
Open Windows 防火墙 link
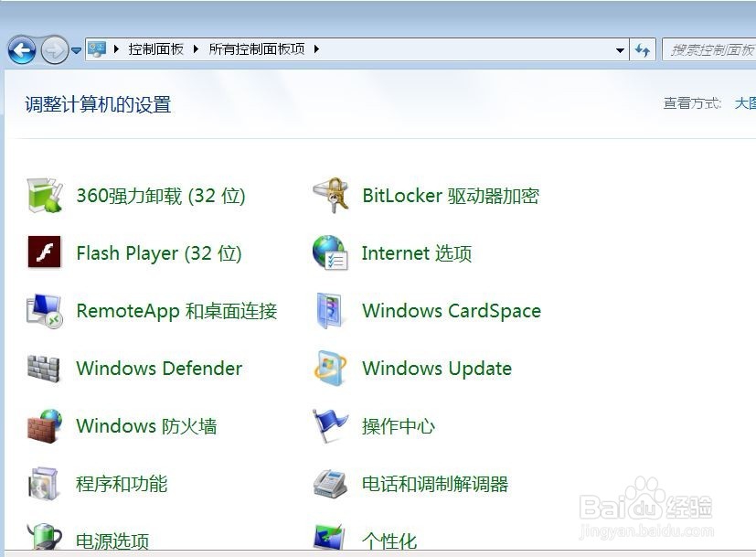click(x=146, y=426)
